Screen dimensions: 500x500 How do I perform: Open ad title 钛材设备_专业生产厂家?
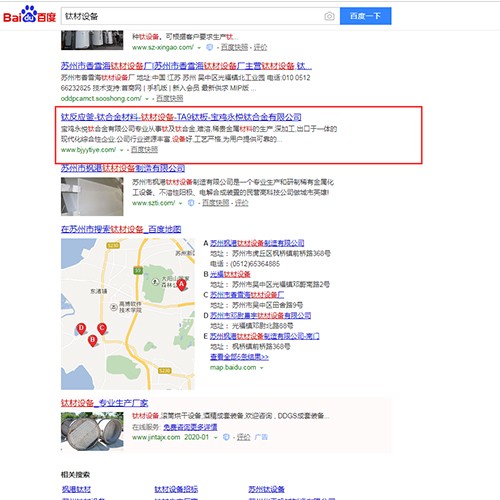pyautogui.click(x=104, y=403)
